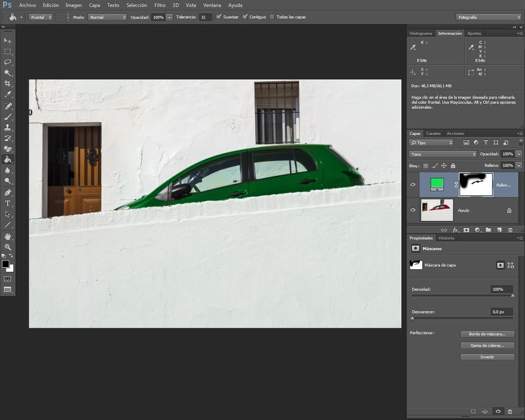This screenshot has width=525, height=420.
Task: Hide the Fondo layer
Action: click(413, 210)
